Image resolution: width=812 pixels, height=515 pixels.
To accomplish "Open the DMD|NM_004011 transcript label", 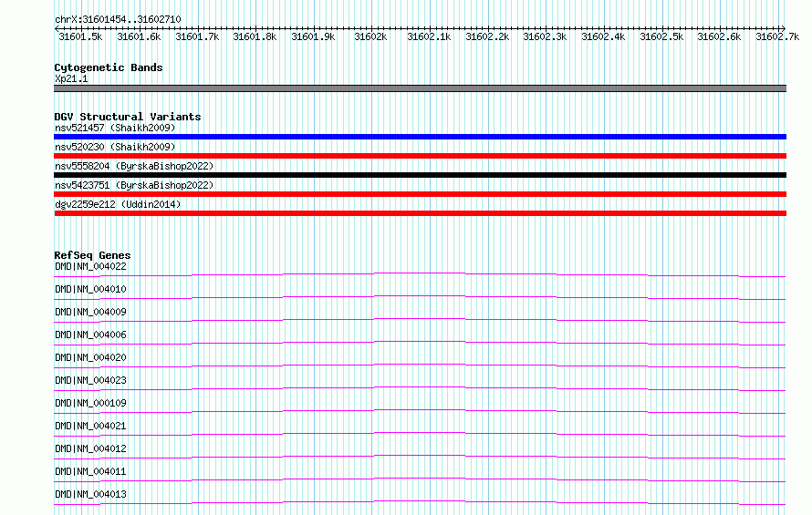I will click(x=90, y=471).
